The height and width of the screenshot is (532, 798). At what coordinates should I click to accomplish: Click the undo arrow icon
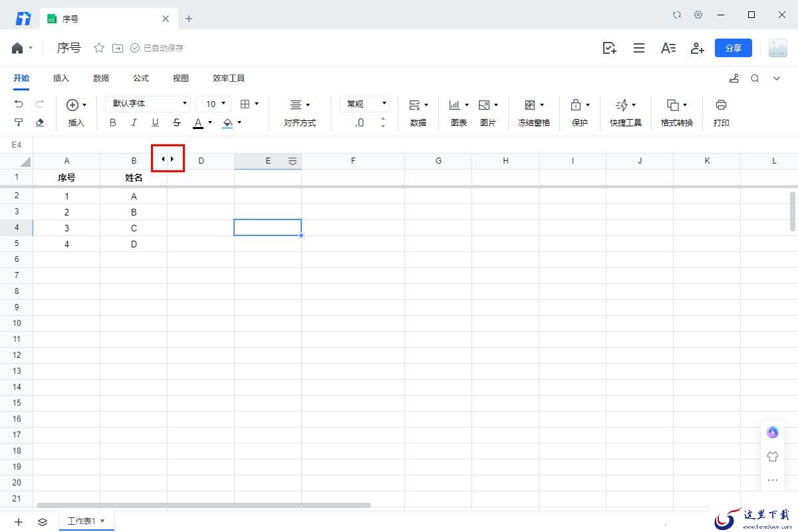coord(19,104)
